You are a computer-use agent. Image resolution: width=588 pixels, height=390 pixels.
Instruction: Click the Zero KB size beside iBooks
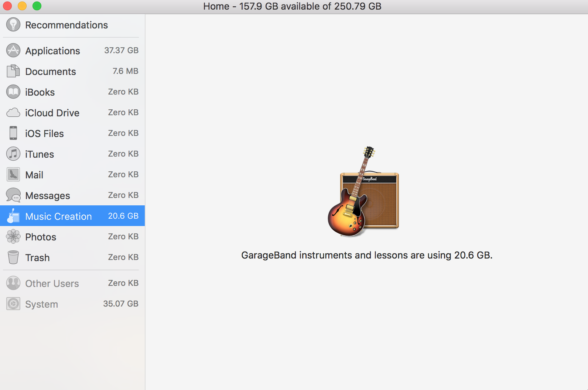[123, 92]
